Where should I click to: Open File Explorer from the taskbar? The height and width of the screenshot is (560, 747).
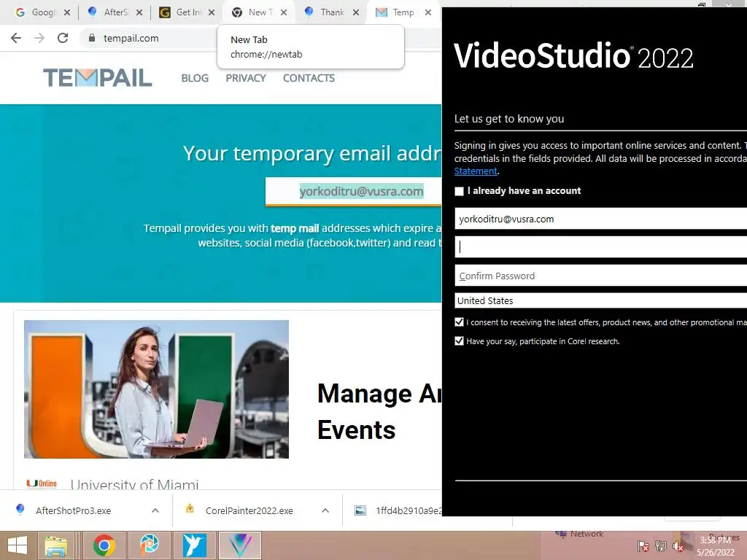click(x=56, y=545)
